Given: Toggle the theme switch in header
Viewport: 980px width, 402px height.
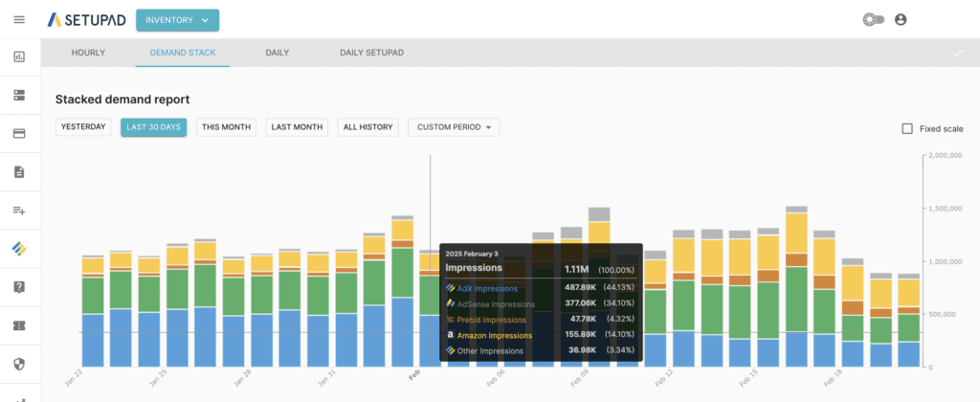Looking at the screenshot, I should [872, 19].
